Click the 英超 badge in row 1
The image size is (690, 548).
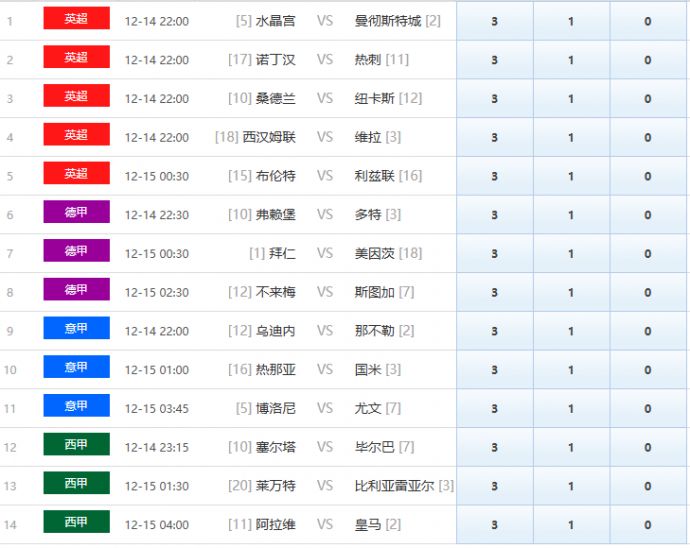coord(76,19)
